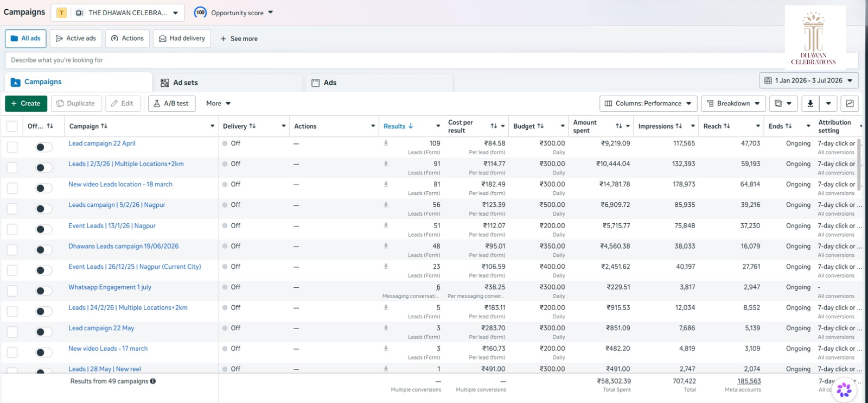Open Event Leads 26/12/25 Nagpur campaign

(135, 267)
